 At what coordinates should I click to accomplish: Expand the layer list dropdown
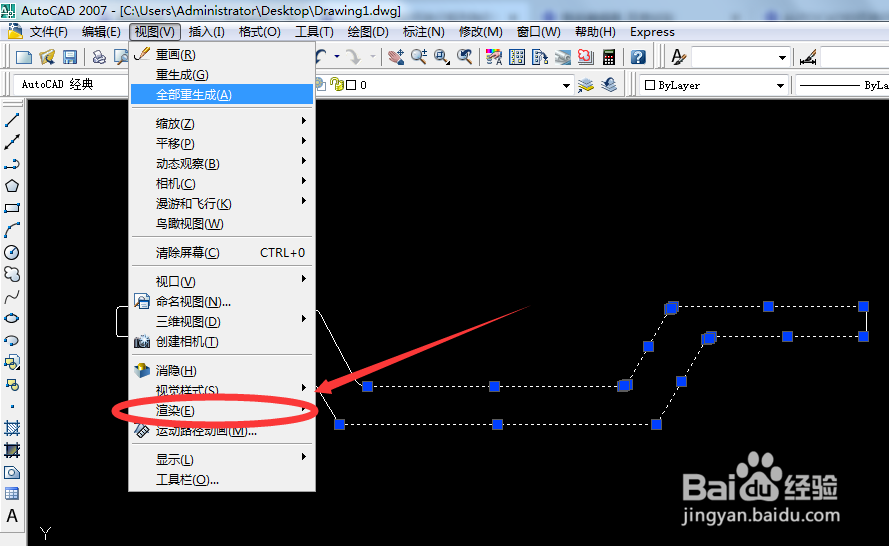[x=566, y=86]
